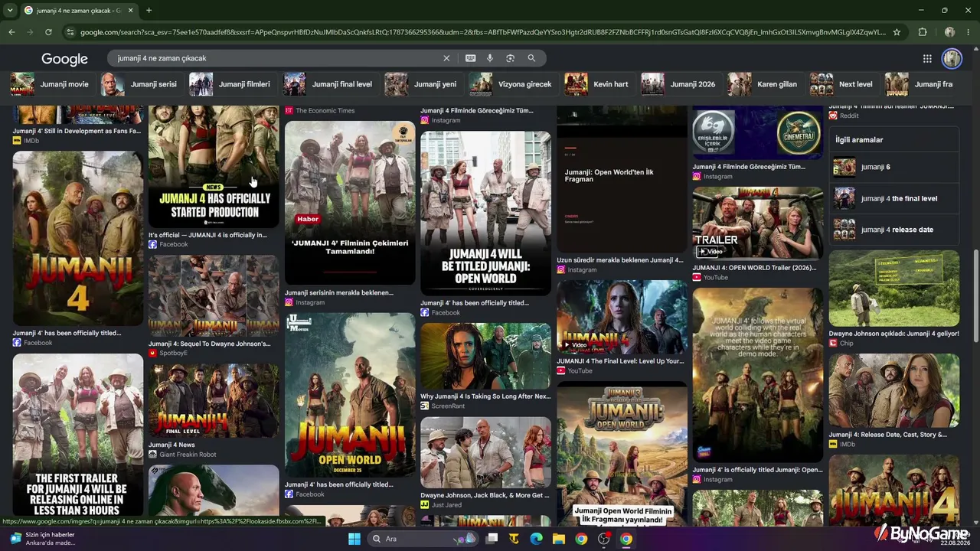This screenshot has height=551, width=980.
Task: Open the Google account avatar menu
Action: tap(952, 58)
